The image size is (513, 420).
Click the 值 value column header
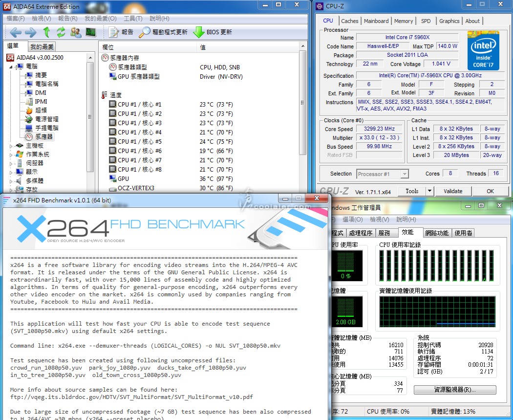[247, 47]
